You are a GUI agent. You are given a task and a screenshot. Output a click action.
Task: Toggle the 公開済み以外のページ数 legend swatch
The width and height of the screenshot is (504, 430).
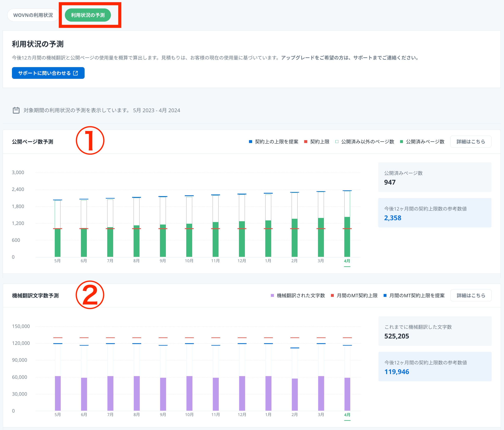[337, 142]
